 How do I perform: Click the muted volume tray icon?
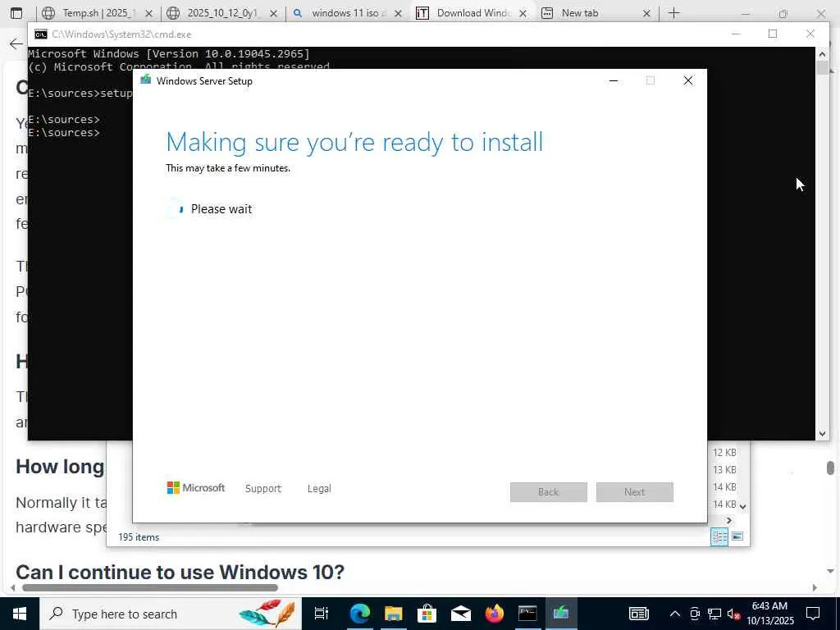[733, 614]
